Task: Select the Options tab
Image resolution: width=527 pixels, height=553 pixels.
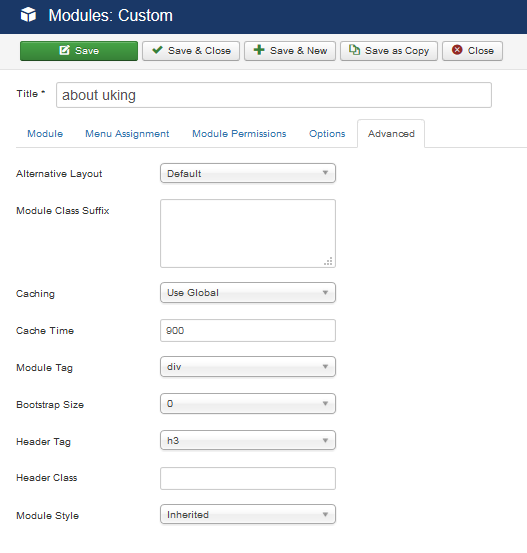Action: (327, 134)
